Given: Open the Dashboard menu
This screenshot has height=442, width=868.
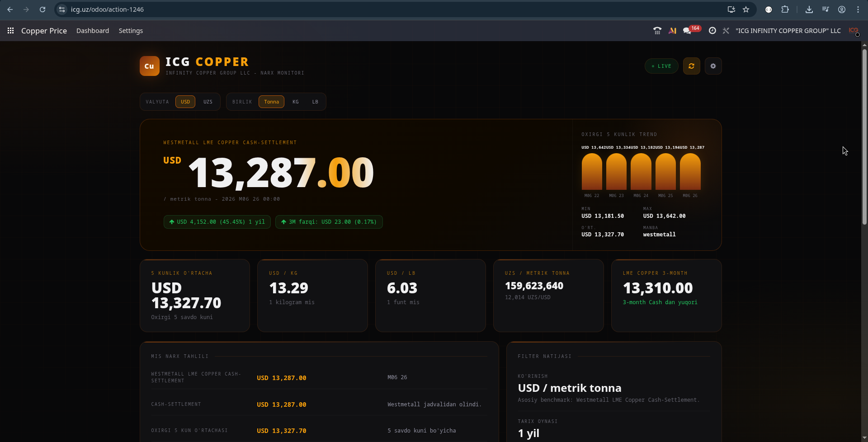Looking at the screenshot, I should (x=93, y=31).
